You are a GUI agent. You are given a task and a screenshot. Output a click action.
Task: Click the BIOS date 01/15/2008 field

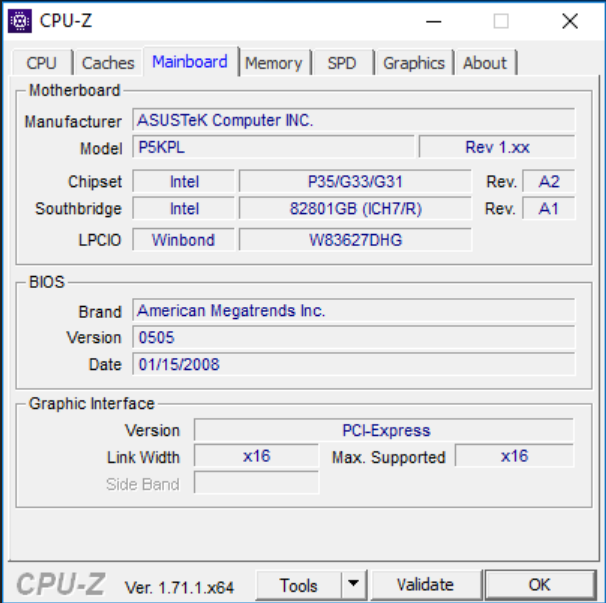coord(354,364)
